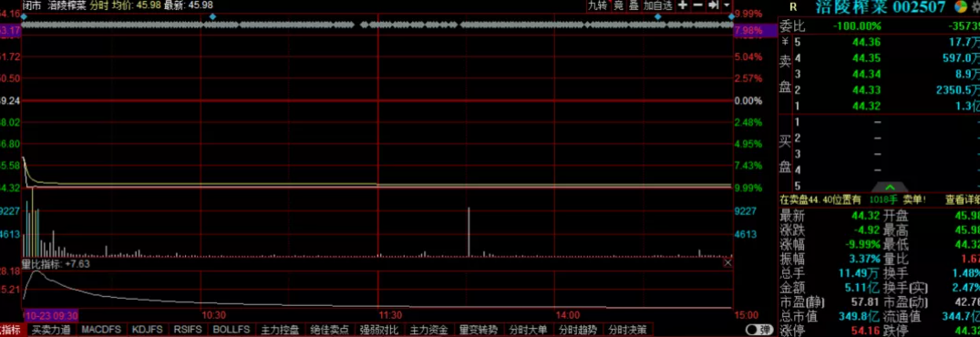This screenshot has width=980, height=337.
Task: Click the R marker beside stock name
Action: 793,7
